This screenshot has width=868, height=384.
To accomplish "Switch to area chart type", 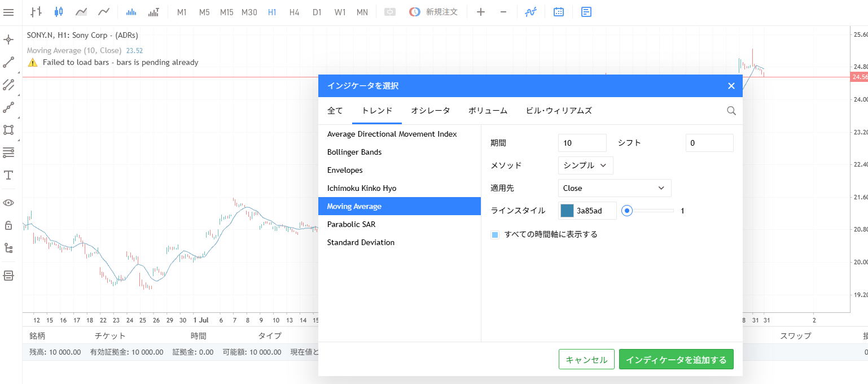I will pos(81,12).
